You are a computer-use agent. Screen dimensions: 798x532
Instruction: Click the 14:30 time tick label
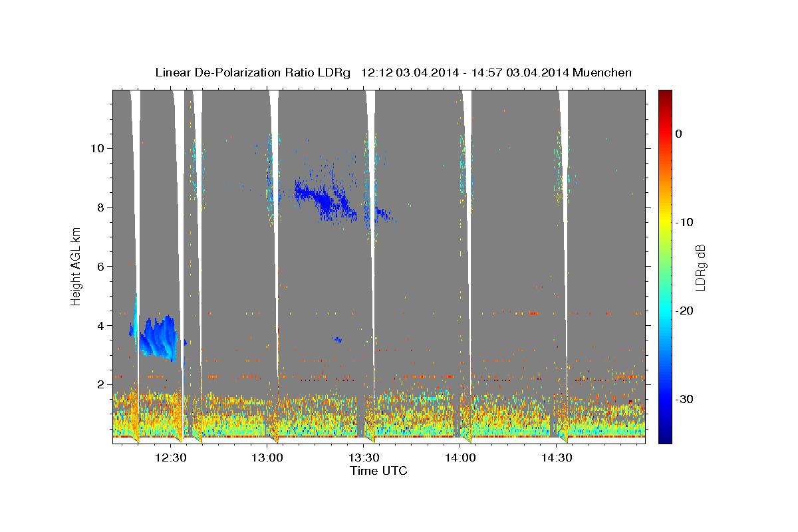point(557,458)
